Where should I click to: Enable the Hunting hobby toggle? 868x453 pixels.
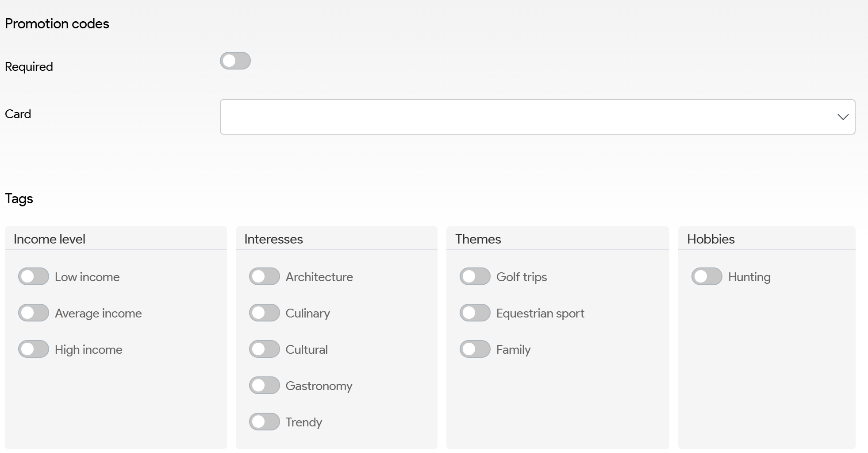pos(707,277)
